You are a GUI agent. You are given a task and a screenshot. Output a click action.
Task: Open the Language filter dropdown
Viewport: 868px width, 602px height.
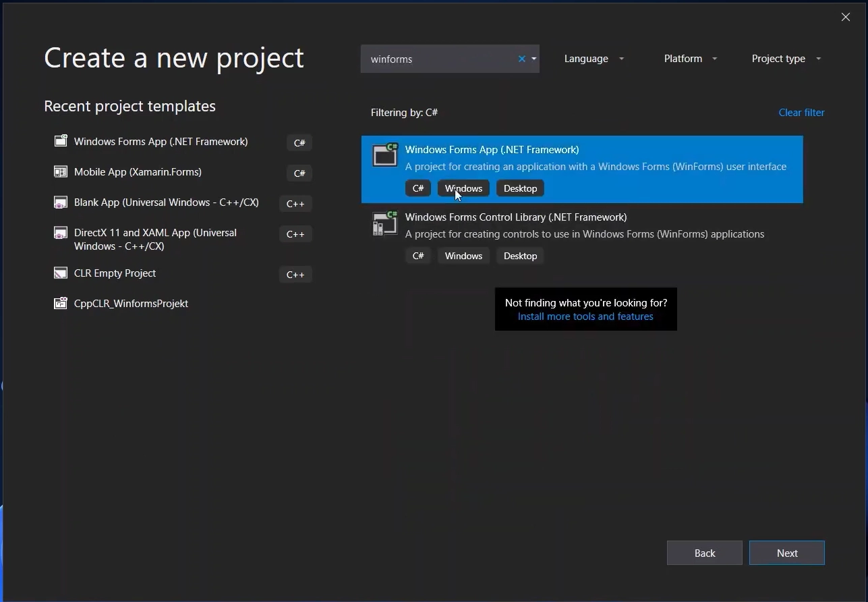point(594,59)
